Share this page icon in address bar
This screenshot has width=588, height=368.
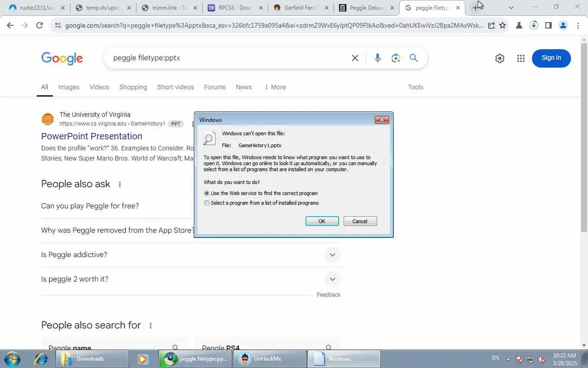click(x=491, y=25)
